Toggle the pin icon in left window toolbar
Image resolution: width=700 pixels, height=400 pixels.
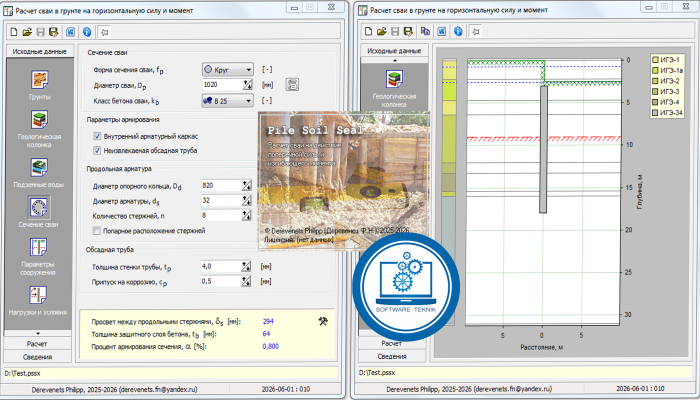pyautogui.click(x=104, y=32)
